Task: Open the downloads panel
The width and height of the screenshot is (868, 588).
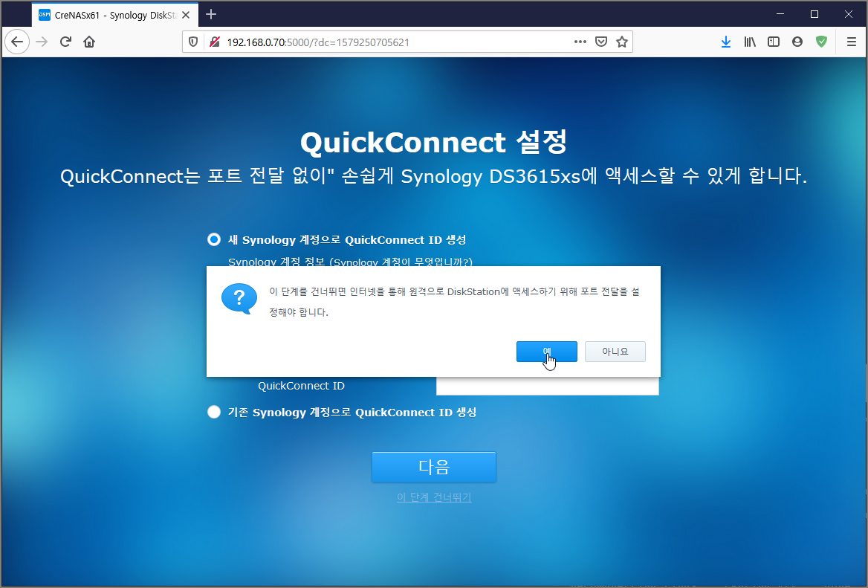Action: (x=726, y=42)
